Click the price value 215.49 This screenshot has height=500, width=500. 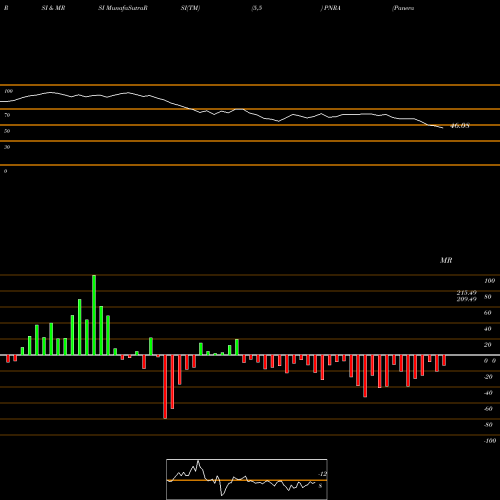(467, 292)
